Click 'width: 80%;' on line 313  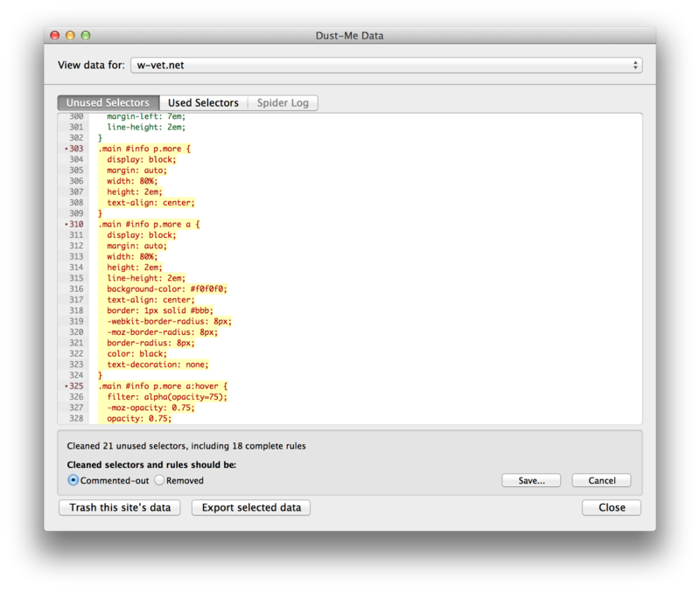(132, 256)
